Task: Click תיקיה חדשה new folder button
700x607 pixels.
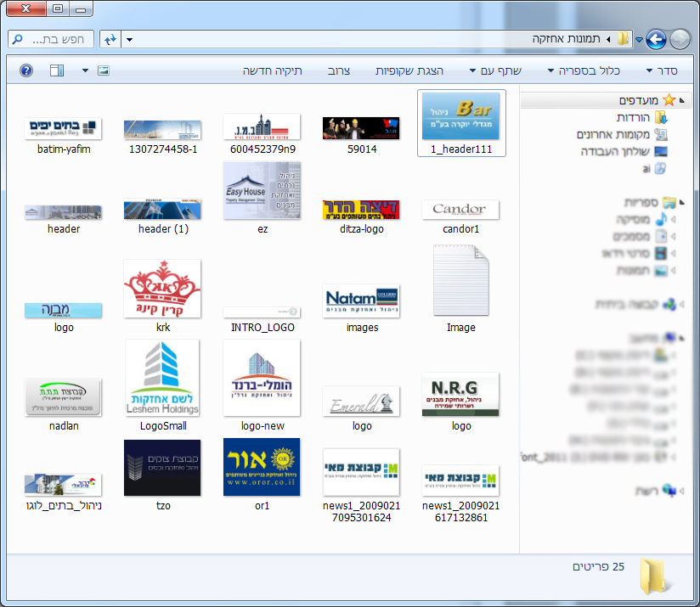Action: tap(273, 70)
